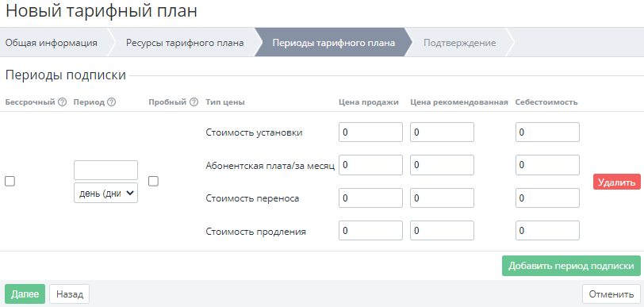The height and width of the screenshot is (307, 644).
Task: Click Цена продажи field for Стоимость продления
Action: click(370, 231)
